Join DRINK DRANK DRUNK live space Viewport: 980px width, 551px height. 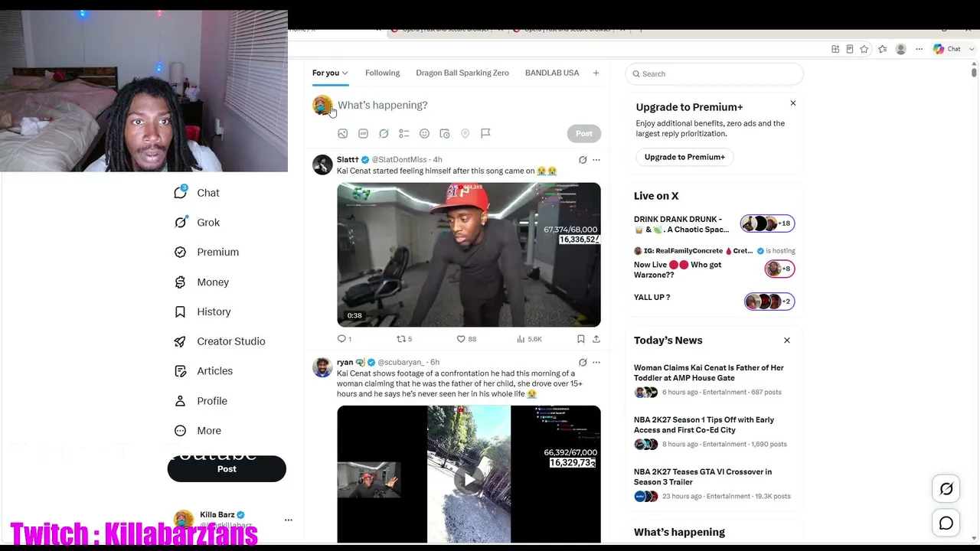point(714,224)
